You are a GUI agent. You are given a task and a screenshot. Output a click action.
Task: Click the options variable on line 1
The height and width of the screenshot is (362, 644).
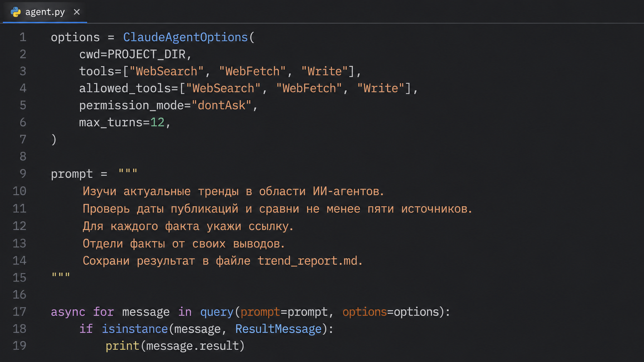point(75,37)
